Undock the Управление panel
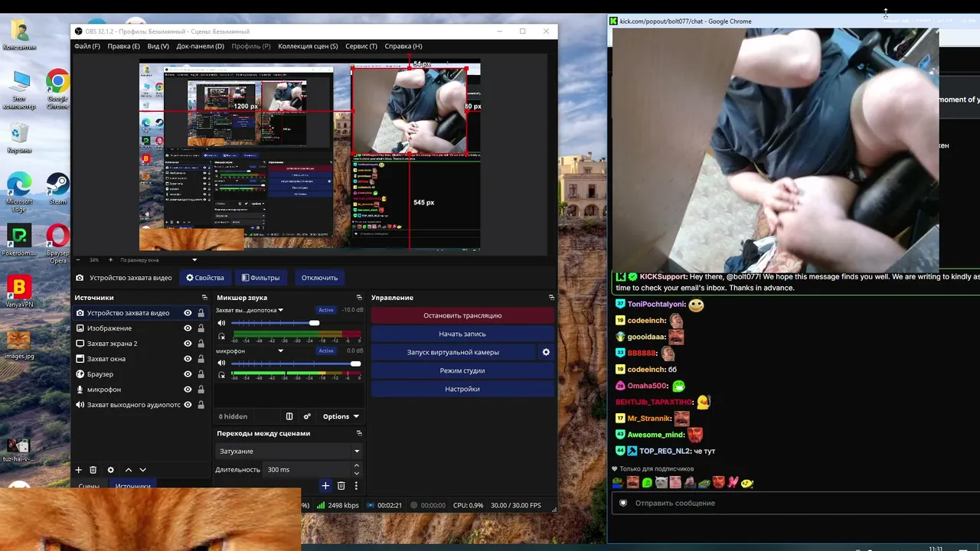980x551 pixels. click(551, 298)
